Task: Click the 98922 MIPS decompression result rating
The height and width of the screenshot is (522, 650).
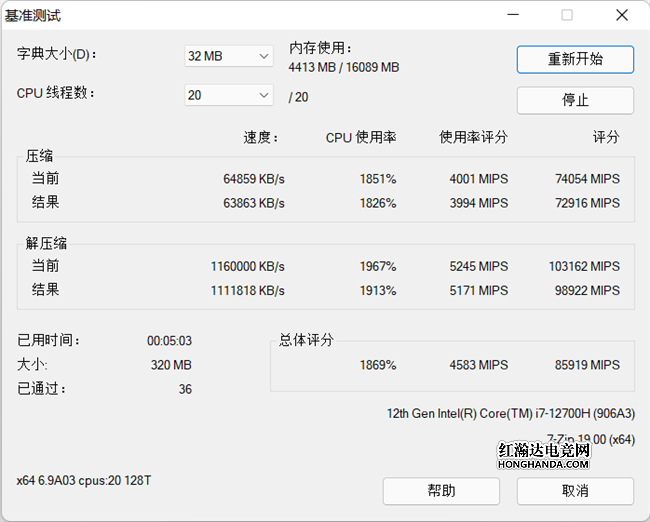Action: pos(587,290)
